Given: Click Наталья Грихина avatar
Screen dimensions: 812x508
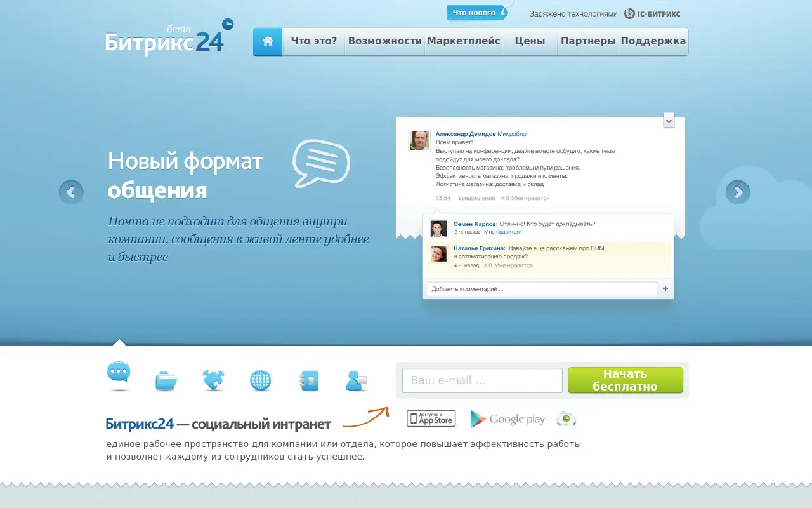Looking at the screenshot, I should (438, 253).
